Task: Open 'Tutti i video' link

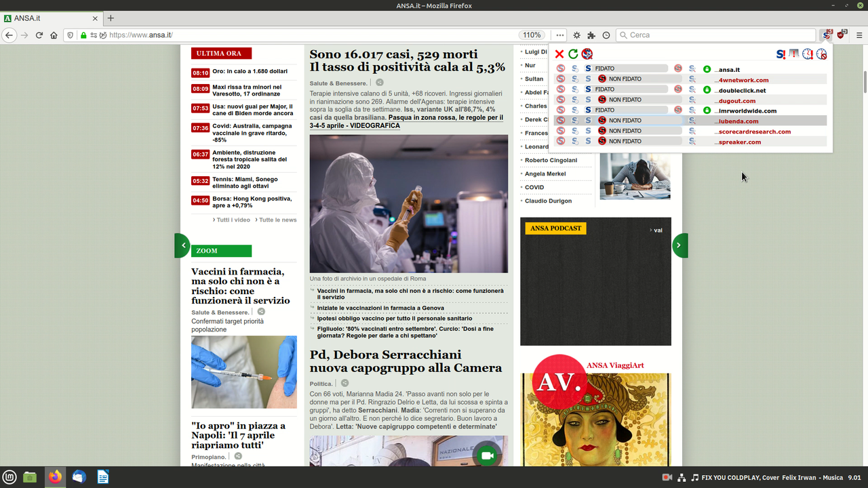Action: point(233,220)
